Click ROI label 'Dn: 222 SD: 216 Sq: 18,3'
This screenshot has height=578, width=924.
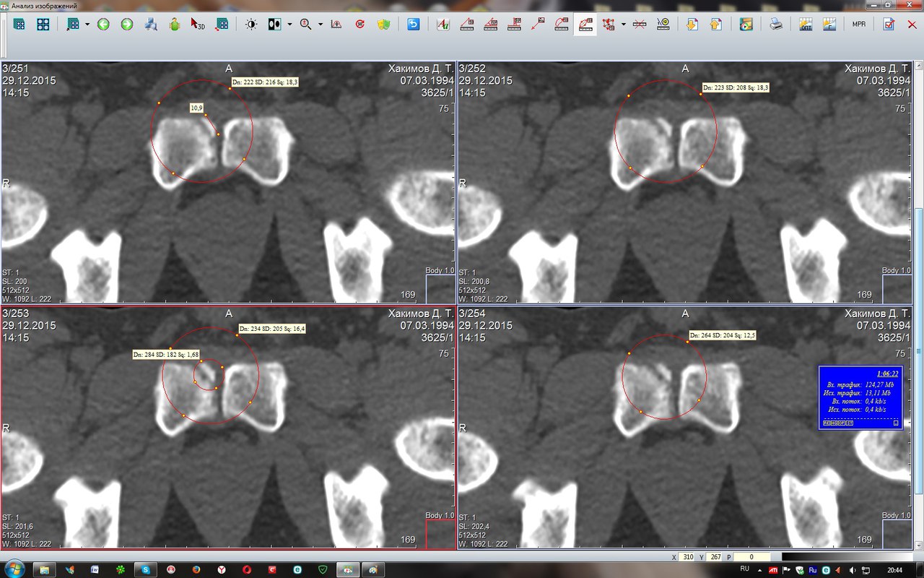coord(265,82)
